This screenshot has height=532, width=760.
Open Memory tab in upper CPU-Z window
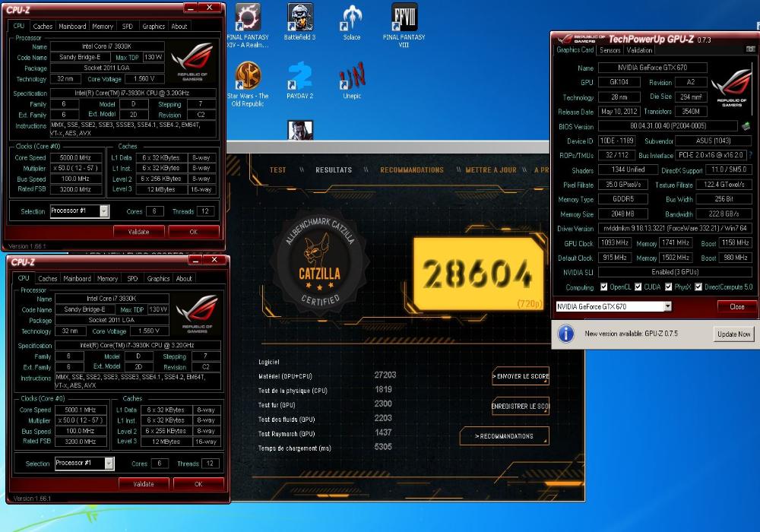(x=103, y=26)
